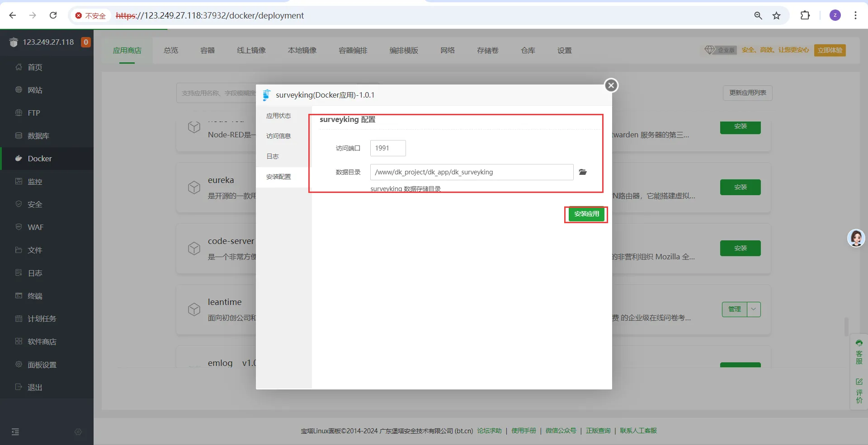Open 论坛求助 footer link
Screen dimensions: 868x445
[489, 431]
